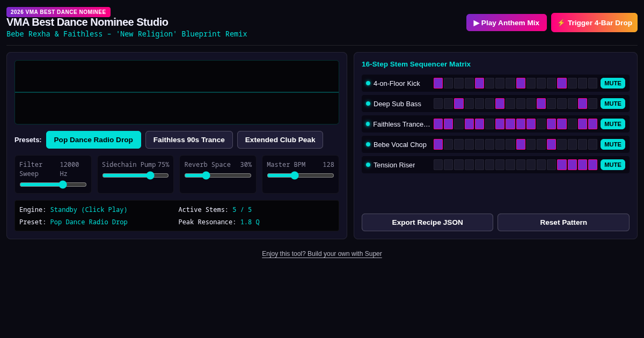Adjust the Master BPM slider
This screenshot has width=644, height=338.
click(301, 175)
